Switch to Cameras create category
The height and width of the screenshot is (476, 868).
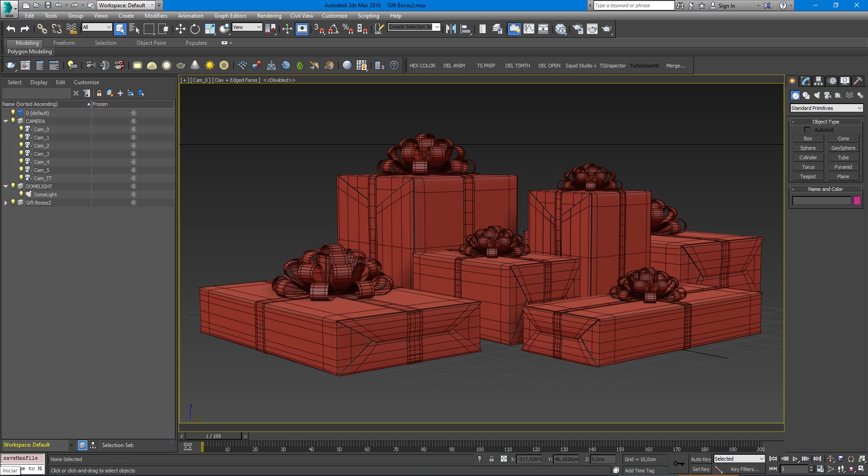tap(828, 95)
